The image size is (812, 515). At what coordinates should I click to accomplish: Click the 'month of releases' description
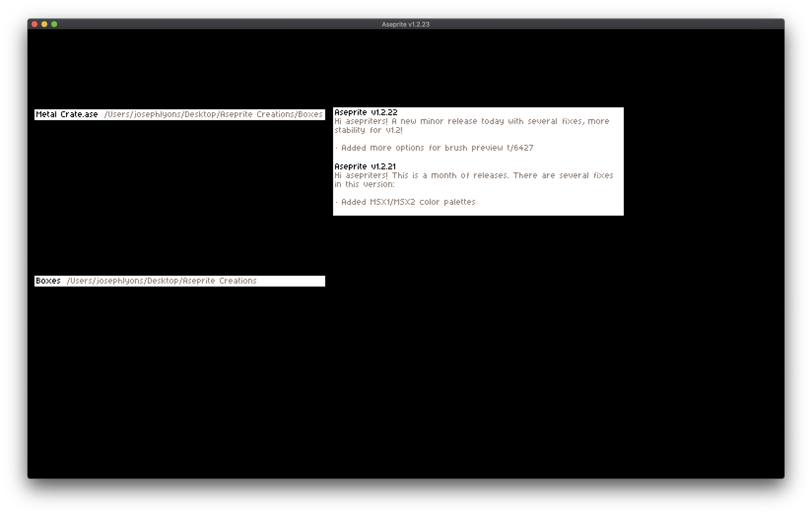(x=474, y=180)
